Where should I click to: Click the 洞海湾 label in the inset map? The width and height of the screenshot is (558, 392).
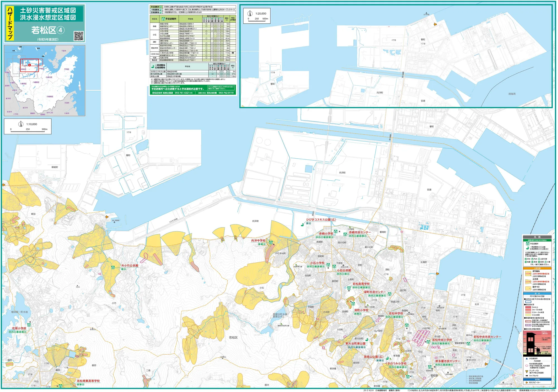pyautogui.click(x=512, y=94)
